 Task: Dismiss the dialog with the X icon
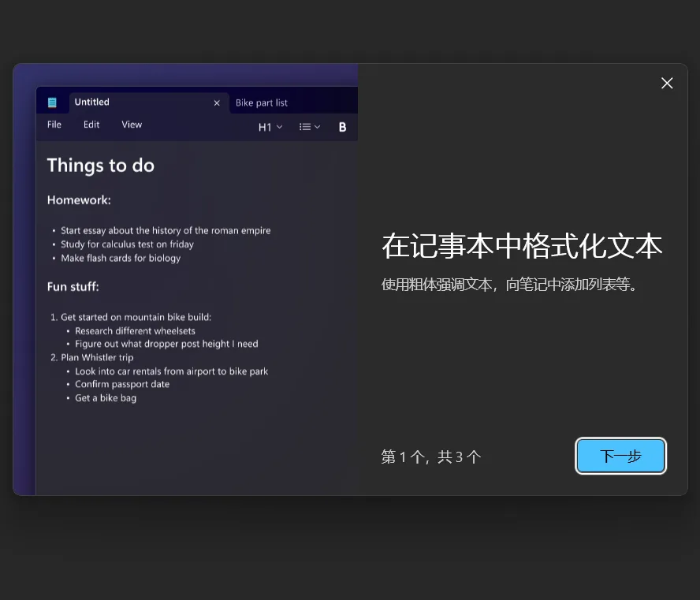pyautogui.click(x=667, y=84)
